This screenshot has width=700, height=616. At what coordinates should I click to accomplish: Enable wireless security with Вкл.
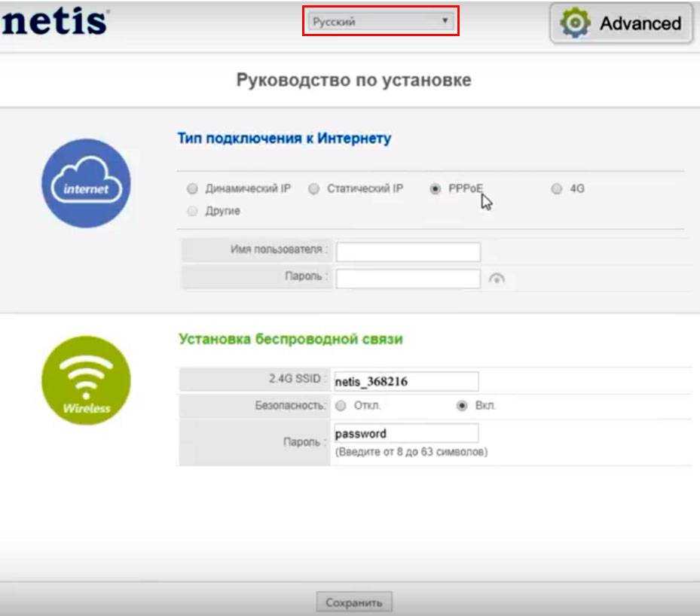462,406
